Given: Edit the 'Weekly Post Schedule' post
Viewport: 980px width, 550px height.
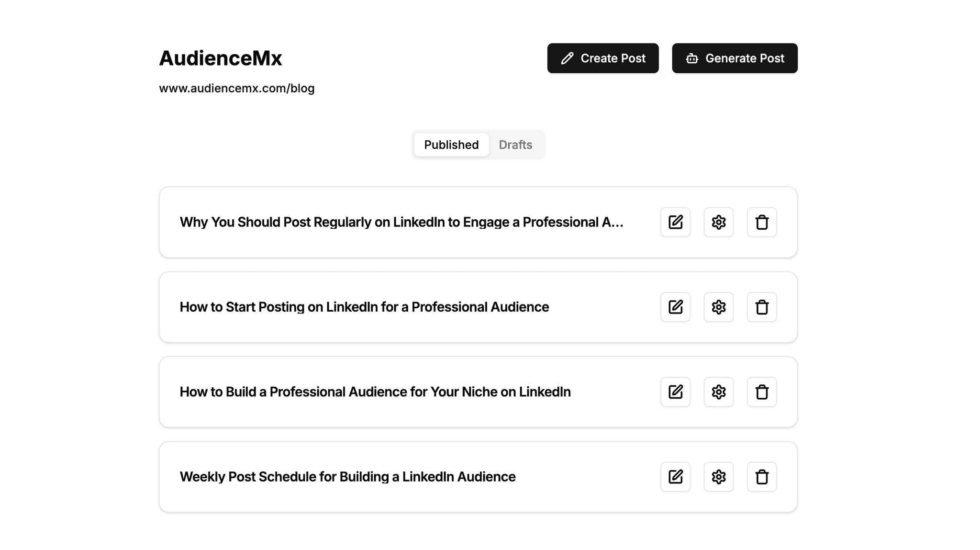Looking at the screenshot, I should pos(675,477).
